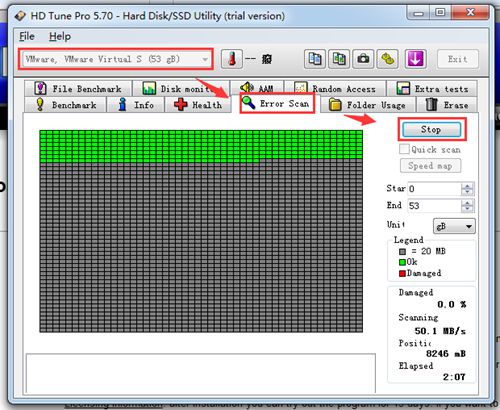The image size is (500, 410).
Task: Switch to the Health tab
Action: pyautogui.click(x=198, y=105)
